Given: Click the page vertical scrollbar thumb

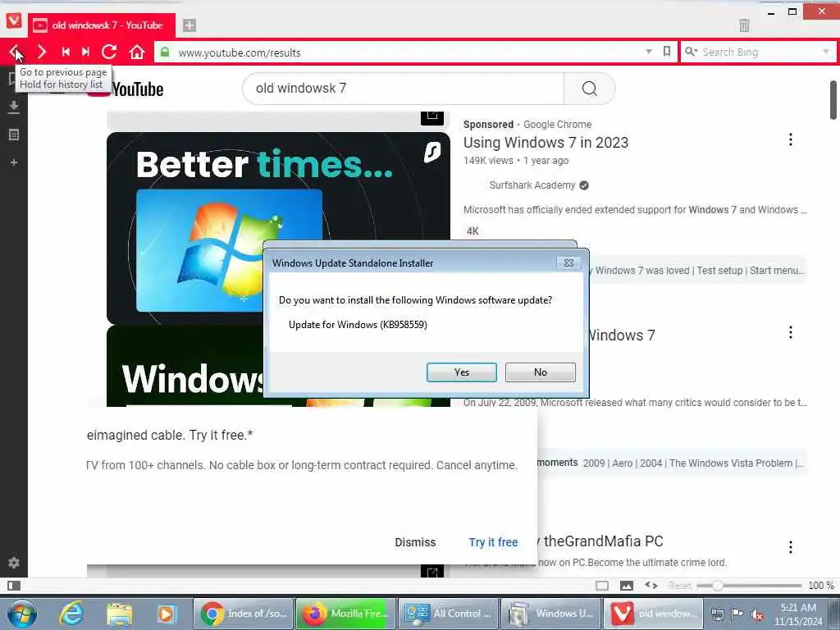Looking at the screenshot, I should pos(833,99).
